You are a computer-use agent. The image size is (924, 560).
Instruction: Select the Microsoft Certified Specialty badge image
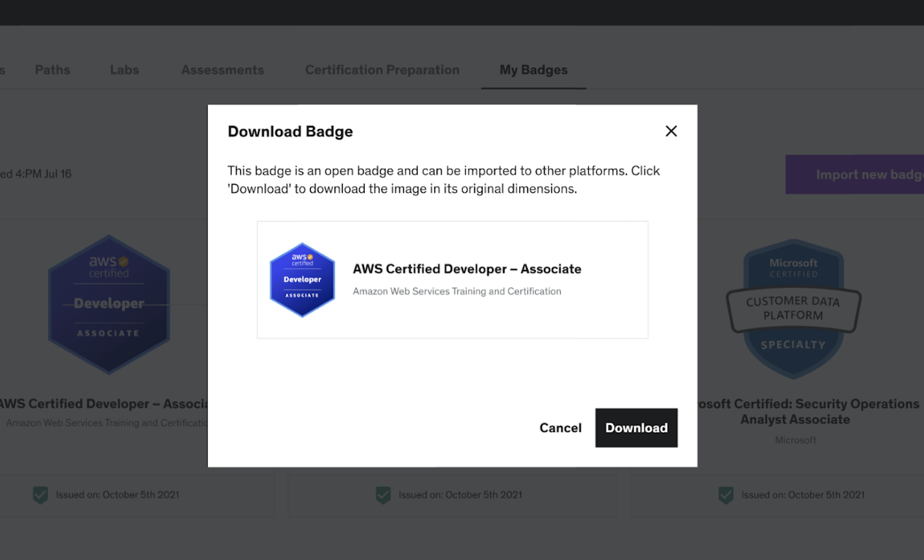click(793, 308)
